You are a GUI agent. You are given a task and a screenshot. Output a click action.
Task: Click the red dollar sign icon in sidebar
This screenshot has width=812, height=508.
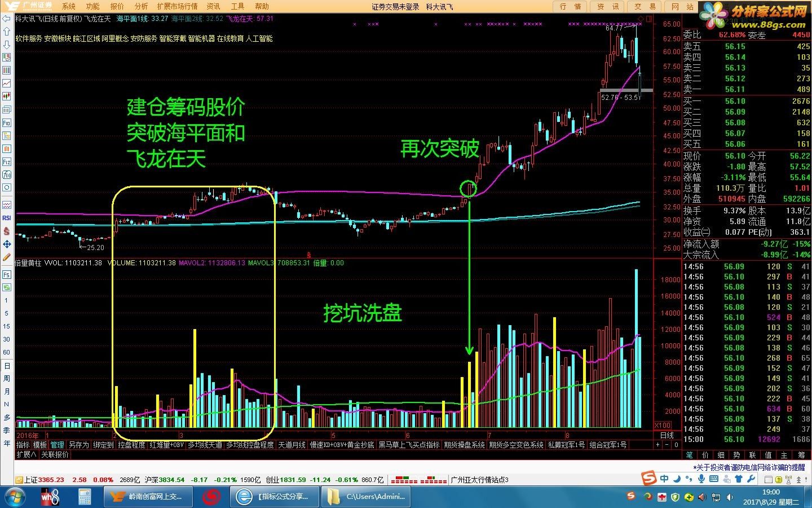7,231
